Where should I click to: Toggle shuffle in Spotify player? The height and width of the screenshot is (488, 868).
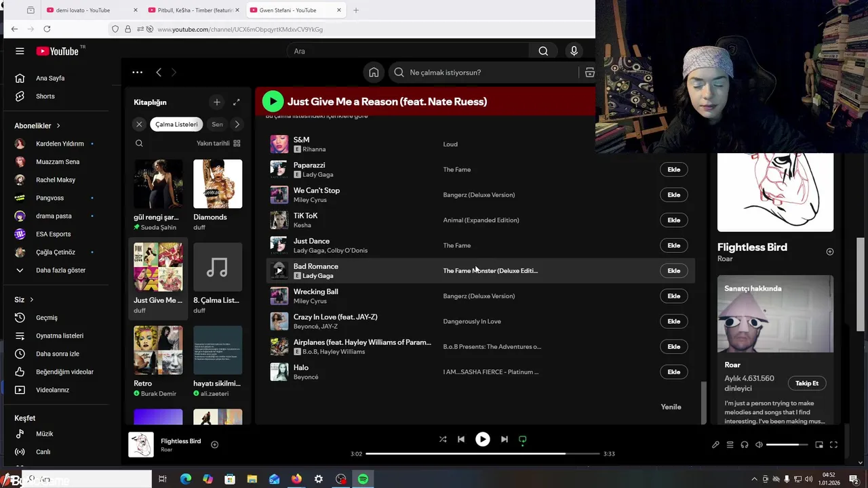pyautogui.click(x=443, y=439)
